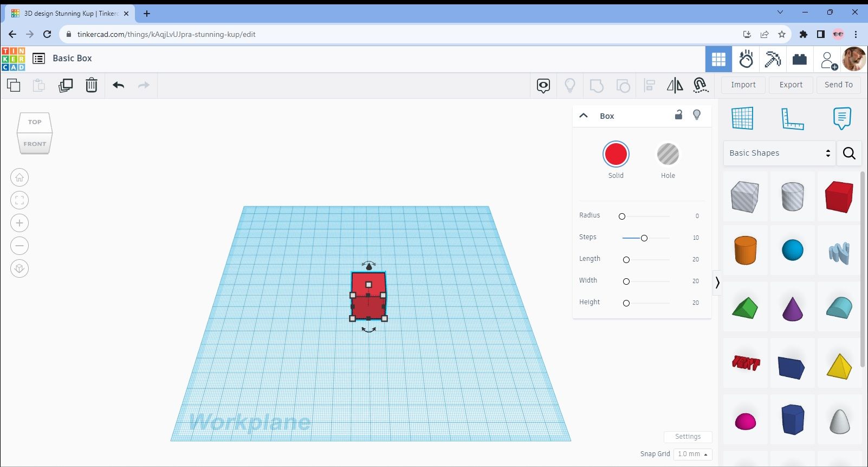Screen dimensions: 868x467
Task: Adjust the Width slider handle
Action: point(626,282)
